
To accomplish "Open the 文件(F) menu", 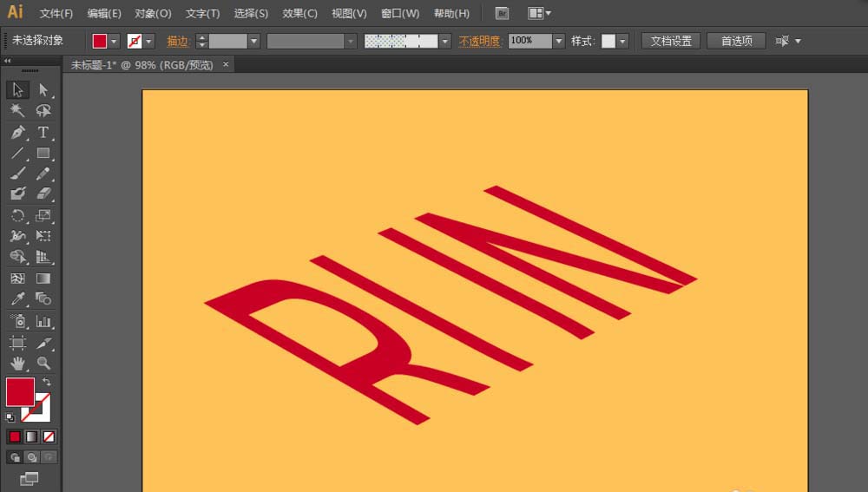I will pos(56,13).
